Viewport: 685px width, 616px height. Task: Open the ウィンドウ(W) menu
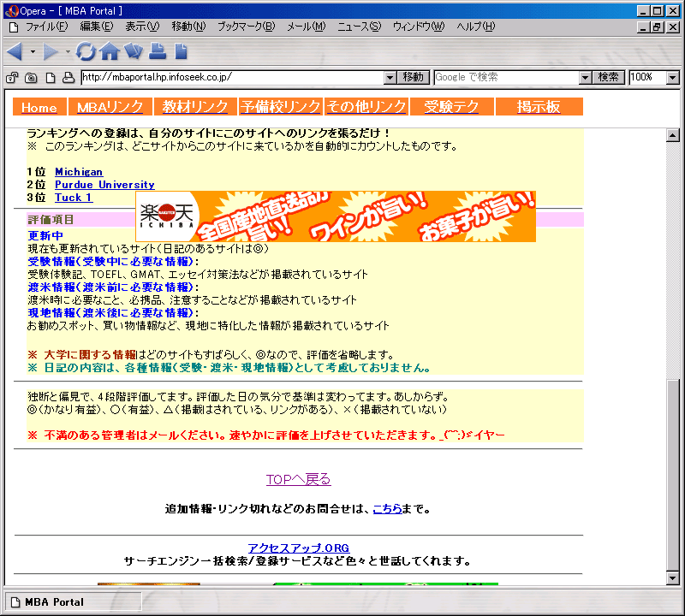click(x=419, y=27)
